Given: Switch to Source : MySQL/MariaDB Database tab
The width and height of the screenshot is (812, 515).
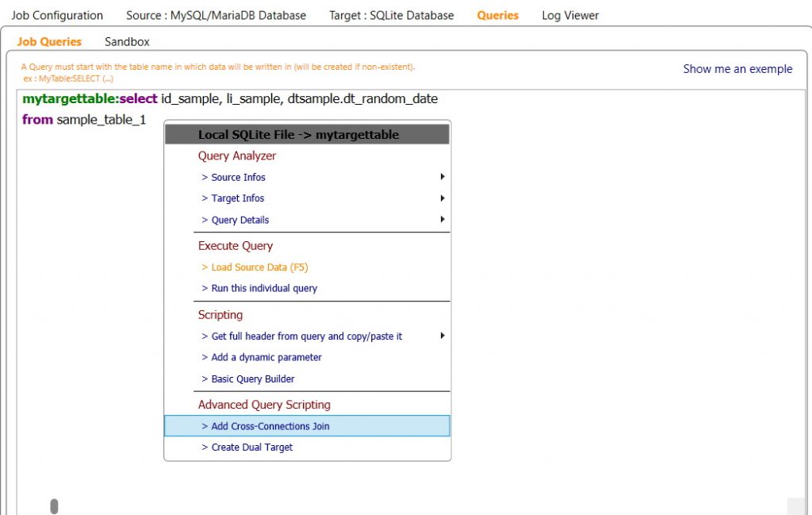Looking at the screenshot, I should coord(216,16).
